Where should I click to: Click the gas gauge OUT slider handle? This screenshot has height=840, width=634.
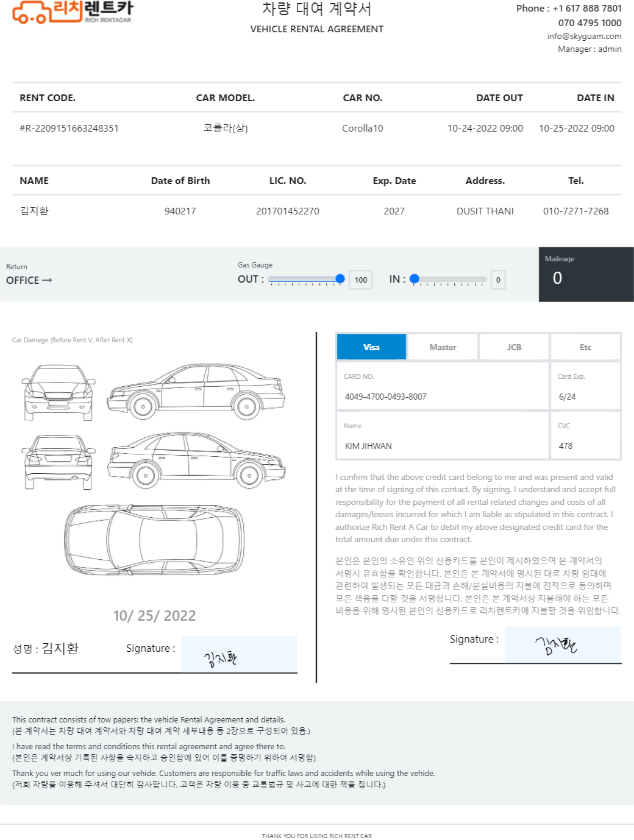340,279
